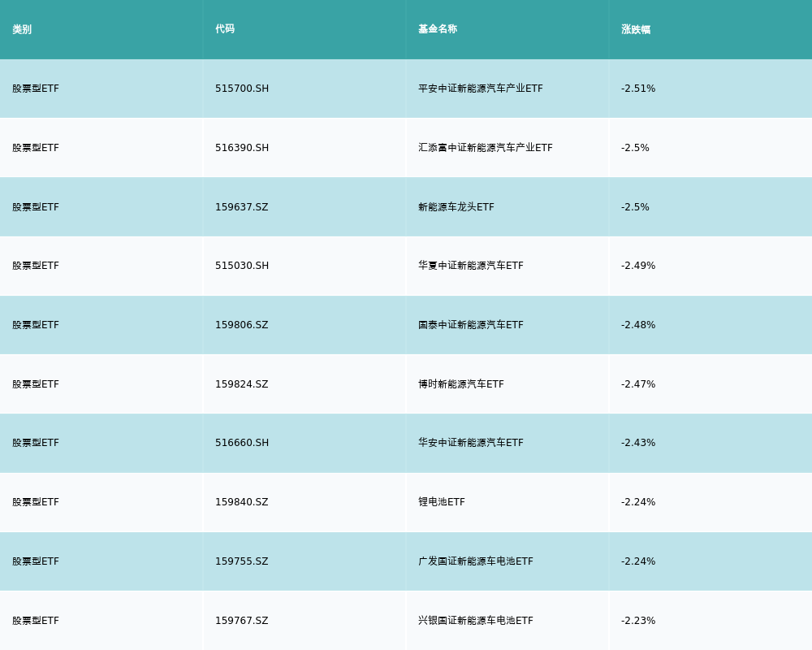Screen dimensions: 812x650
Task: Click fund name 锂电池ETF
Action: (x=442, y=502)
